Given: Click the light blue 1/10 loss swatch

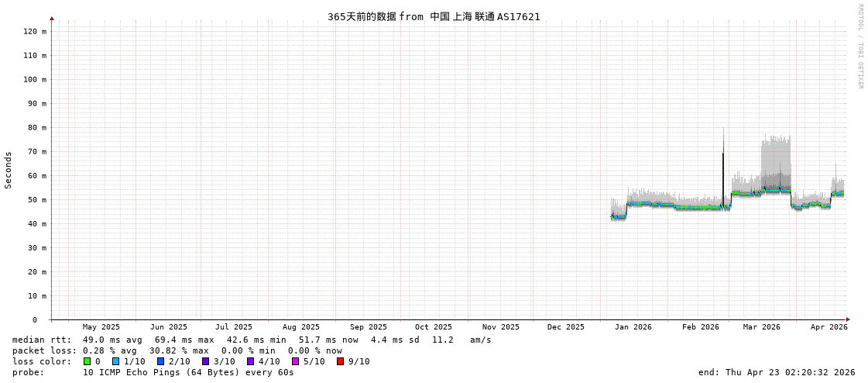Looking at the screenshot, I should [x=115, y=361].
